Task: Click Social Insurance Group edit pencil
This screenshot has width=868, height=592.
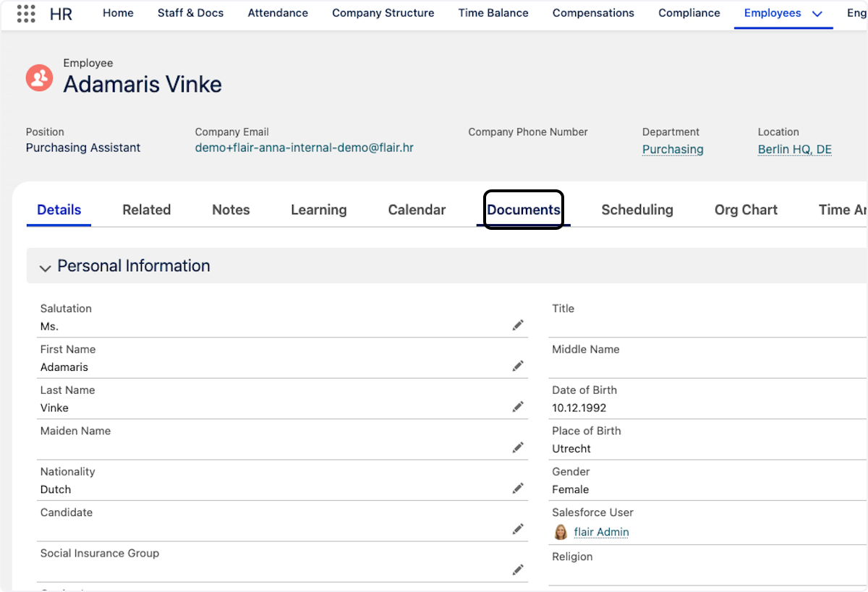Action: click(518, 570)
